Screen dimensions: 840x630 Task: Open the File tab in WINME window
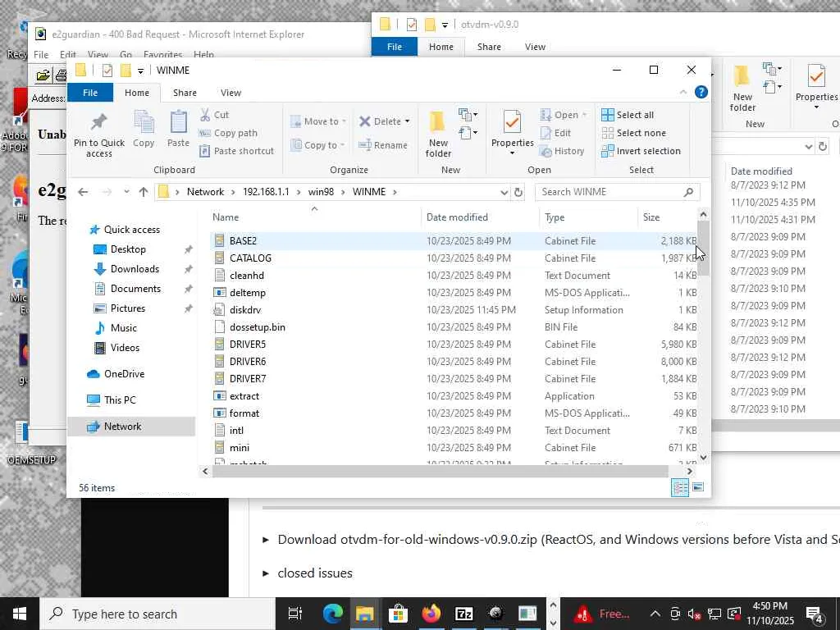click(x=90, y=93)
